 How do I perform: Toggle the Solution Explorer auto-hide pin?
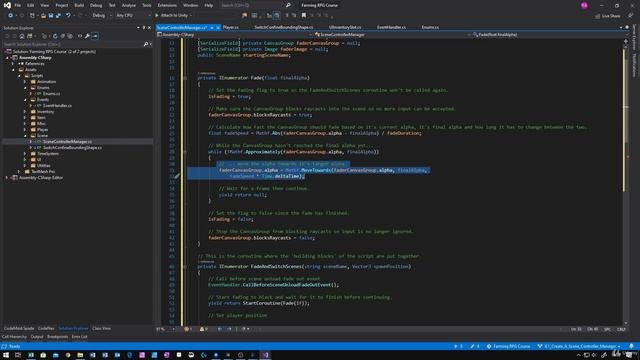144,28
